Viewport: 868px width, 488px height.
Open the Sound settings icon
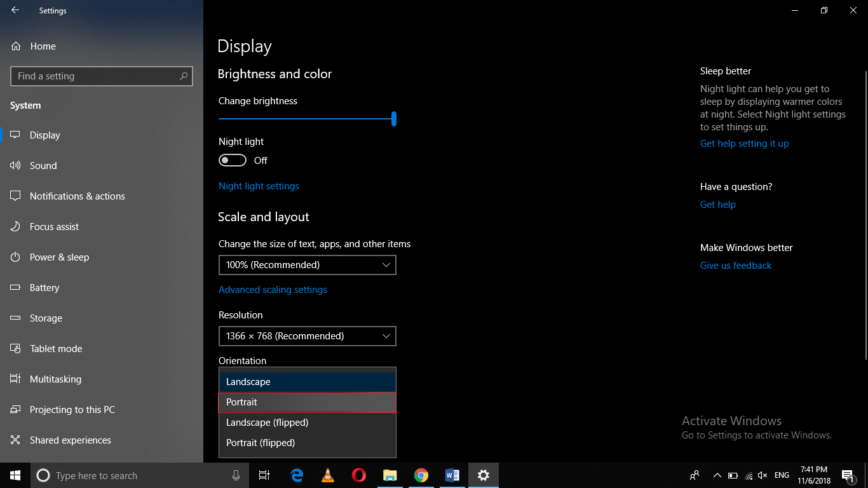[16, 165]
